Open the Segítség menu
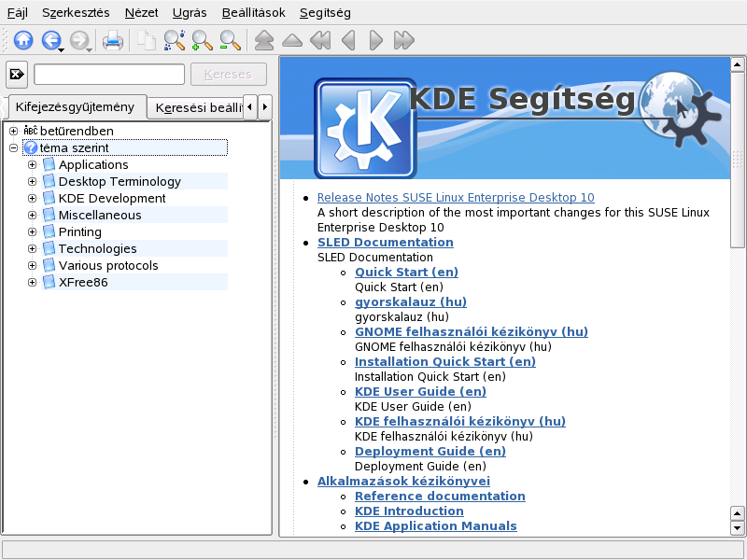 (x=325, y=13)
